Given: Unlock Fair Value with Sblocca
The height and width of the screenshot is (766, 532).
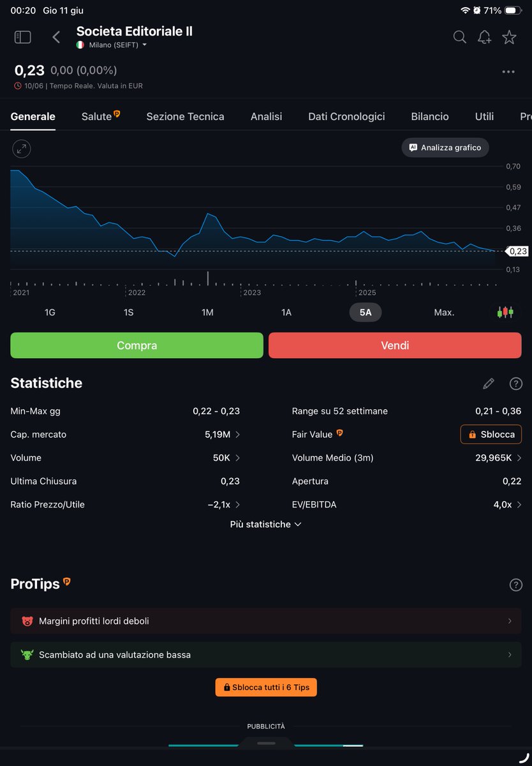Looking at the screenshot, I should point(491,434).
